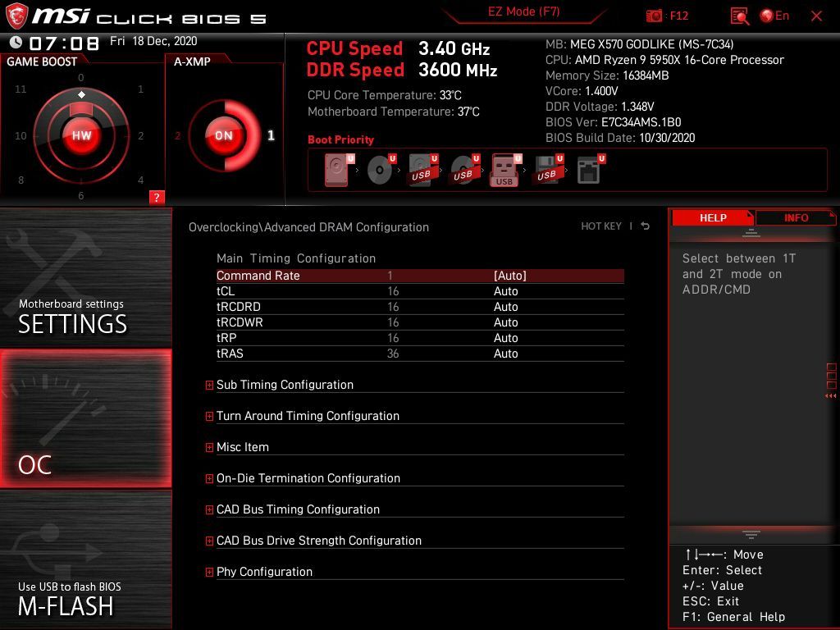Switch to EZ Mode (F7)
The image size is (840, 630).
pyautogui.click(x=523, y=11)
